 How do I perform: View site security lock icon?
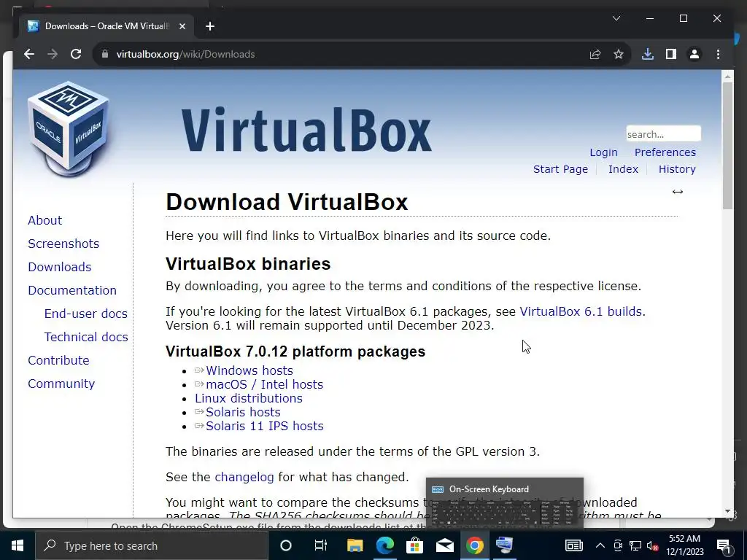click(x=105, y=54)
